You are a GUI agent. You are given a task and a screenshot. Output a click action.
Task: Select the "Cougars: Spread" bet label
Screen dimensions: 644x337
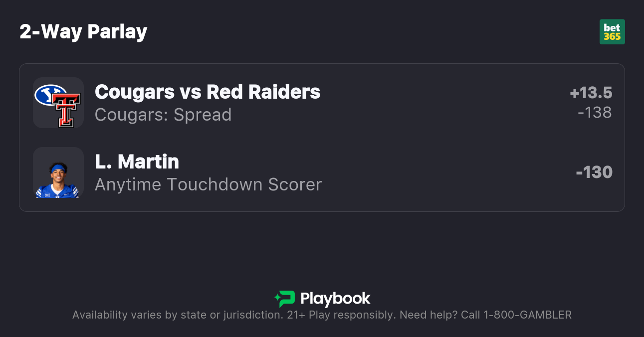click(163, 115)
